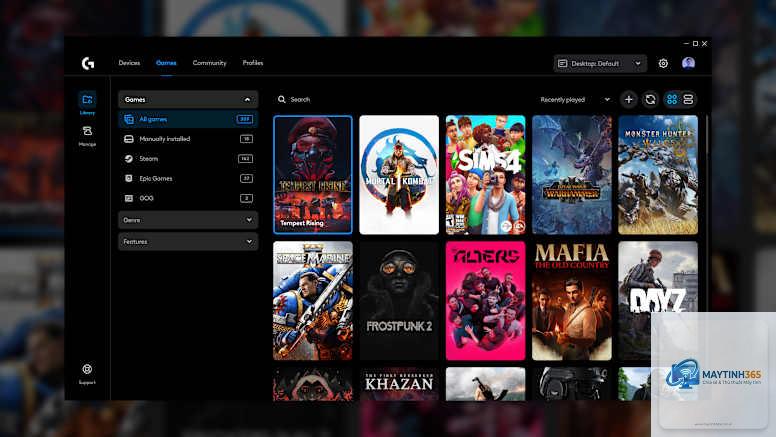Open settings via the gear icon
The width and height of the screenshot is (776, 437).
click(x=663, y=63)
